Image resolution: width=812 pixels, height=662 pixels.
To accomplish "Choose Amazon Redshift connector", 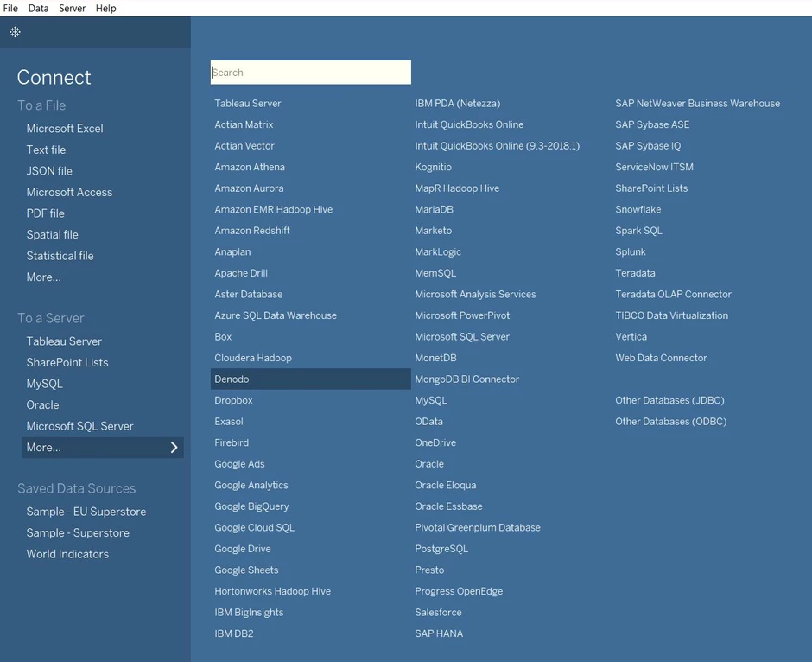I will [252, 231].
